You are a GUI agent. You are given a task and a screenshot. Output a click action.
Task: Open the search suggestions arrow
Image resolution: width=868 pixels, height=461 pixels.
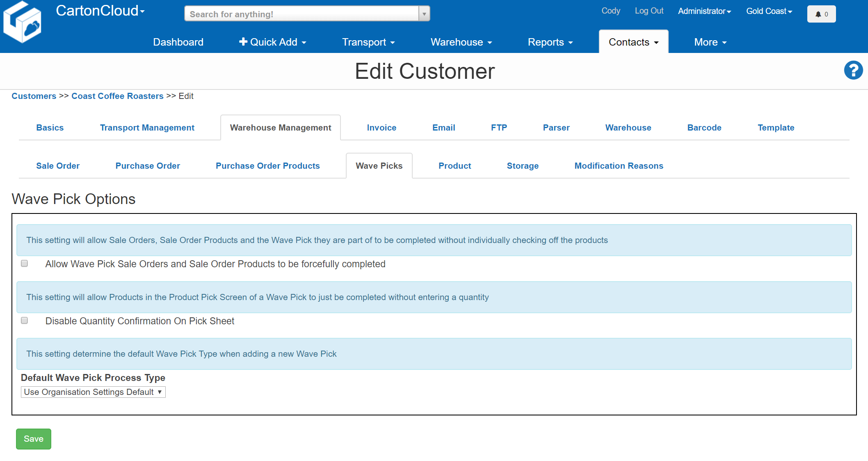[424, 13]
